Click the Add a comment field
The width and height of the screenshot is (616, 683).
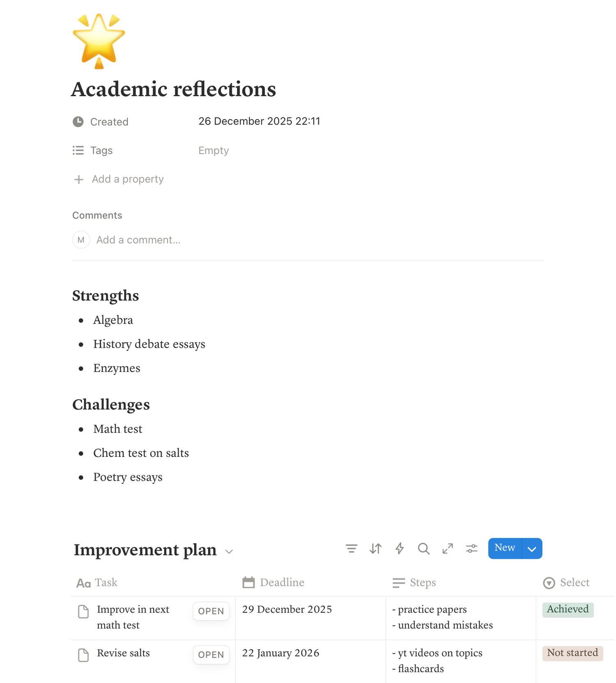(138, 240)
